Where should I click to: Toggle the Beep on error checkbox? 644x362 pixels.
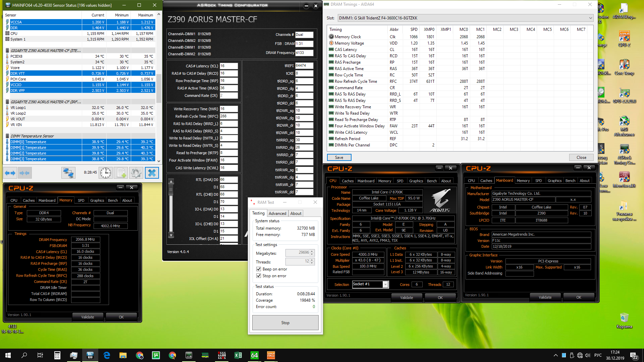pyautogui.click(x=259, y=269)
